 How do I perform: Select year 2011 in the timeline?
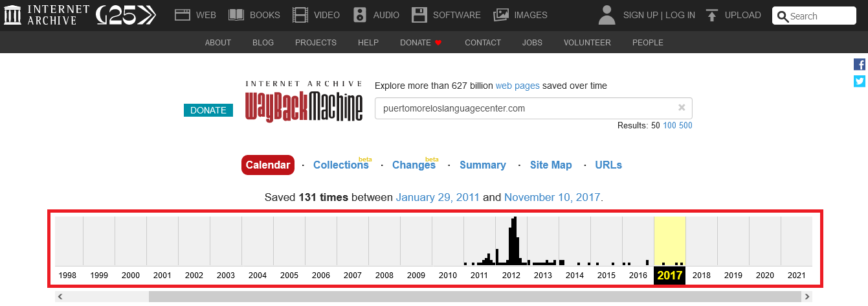[x=480, y=275]
